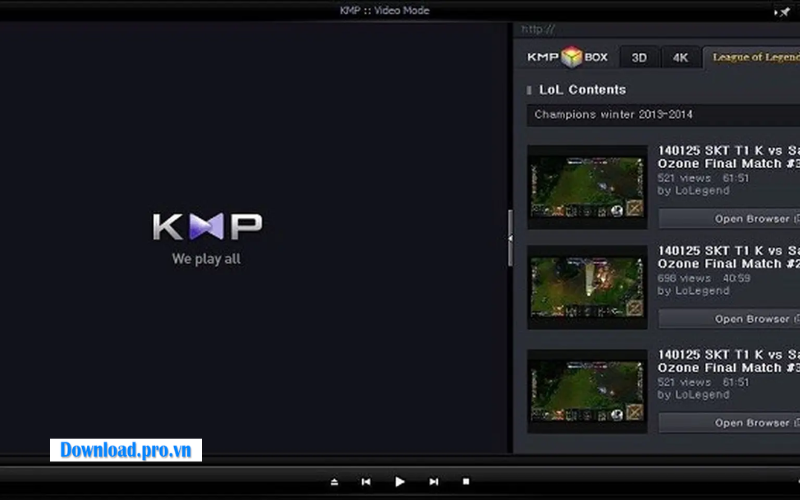Click first video's Open Browser button
The height and width of the screenshot is (500, 800).
pos(730,218)
